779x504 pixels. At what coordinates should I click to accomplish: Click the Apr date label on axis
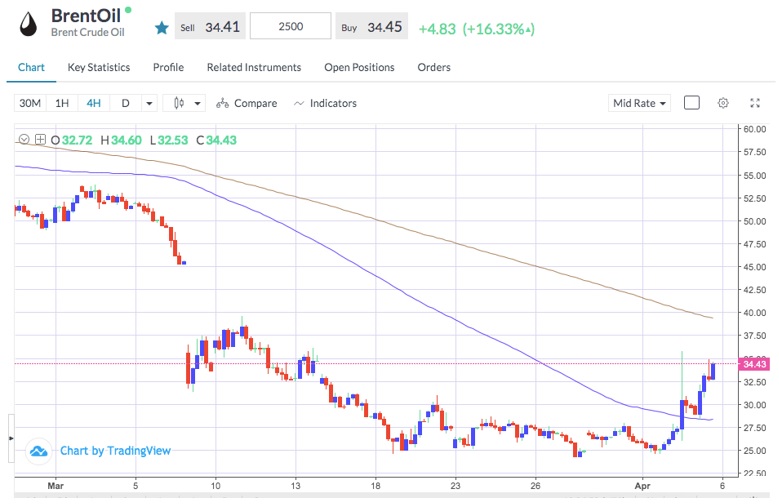pyautogui.click(x=642, y=486)
